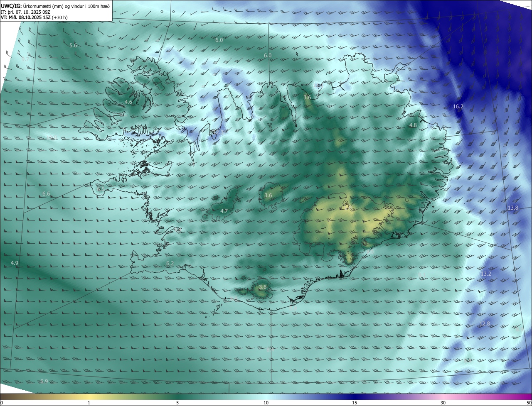
Task: Click the 4.8 value label in east Iceland
Action: click(413, 125)
